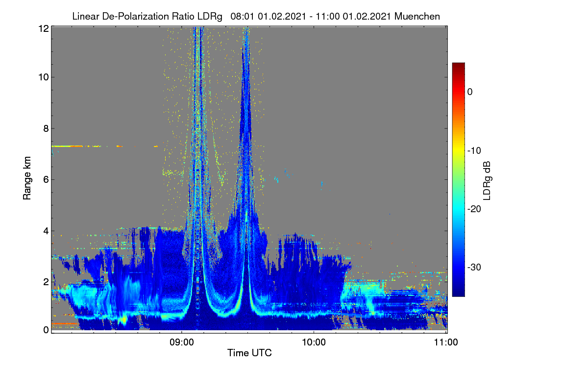Click the 10 km range tick label
588x392 pixels.
point(43,77)
